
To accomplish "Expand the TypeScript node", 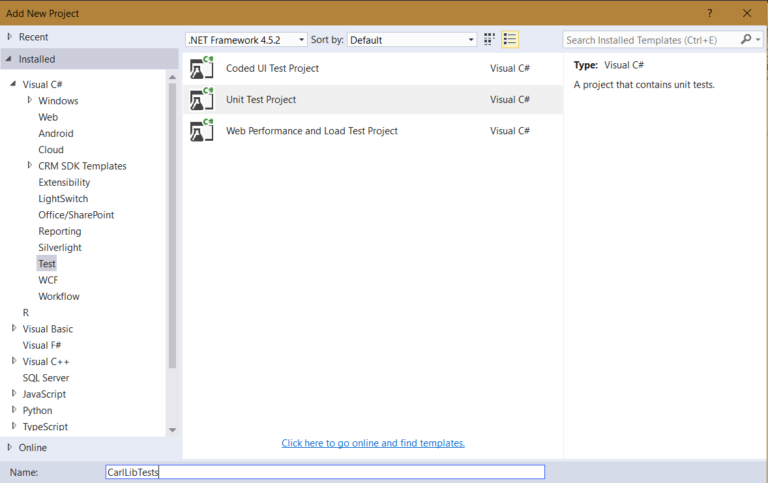I will (14, 426).
